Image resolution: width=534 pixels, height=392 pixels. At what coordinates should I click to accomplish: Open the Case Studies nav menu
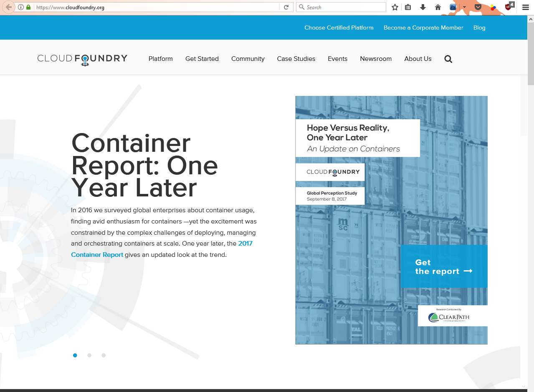[x=296, y=59]
